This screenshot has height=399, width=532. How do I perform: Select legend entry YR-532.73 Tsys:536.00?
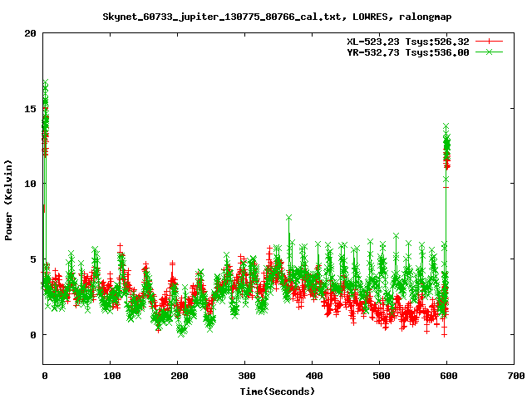point(408,52)
